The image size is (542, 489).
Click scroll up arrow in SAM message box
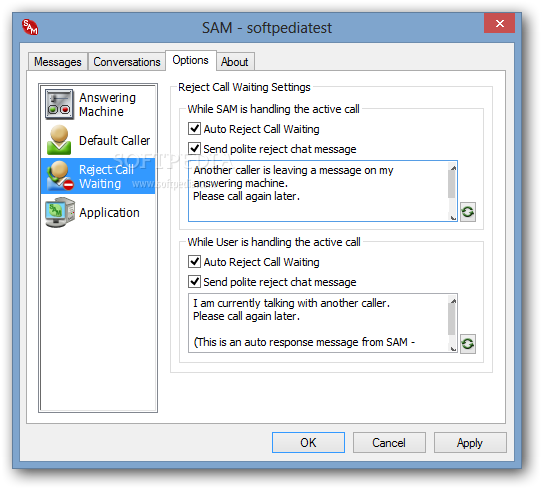coord(453,167)
